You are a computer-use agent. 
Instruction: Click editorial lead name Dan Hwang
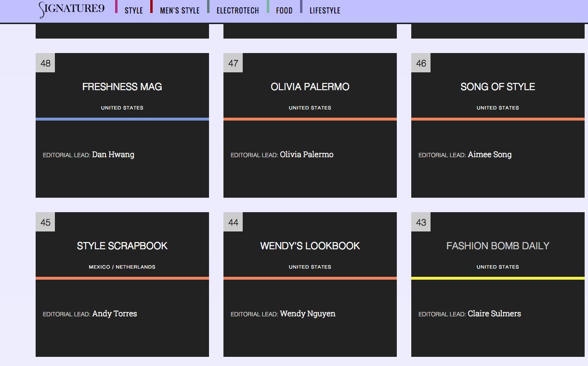(113, 155)
